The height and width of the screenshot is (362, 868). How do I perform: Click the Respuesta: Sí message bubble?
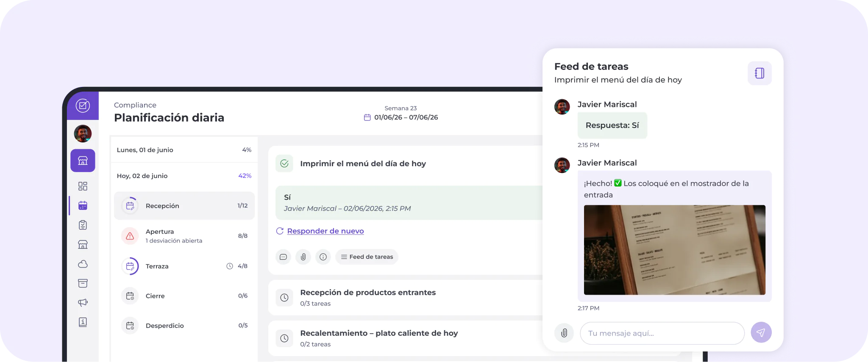pos(612,125)
